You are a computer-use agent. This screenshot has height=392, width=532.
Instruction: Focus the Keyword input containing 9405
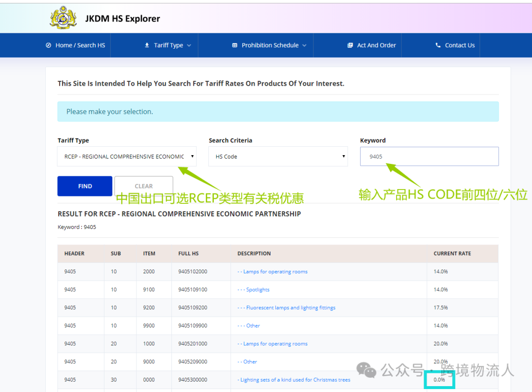[x=429, y=156]
